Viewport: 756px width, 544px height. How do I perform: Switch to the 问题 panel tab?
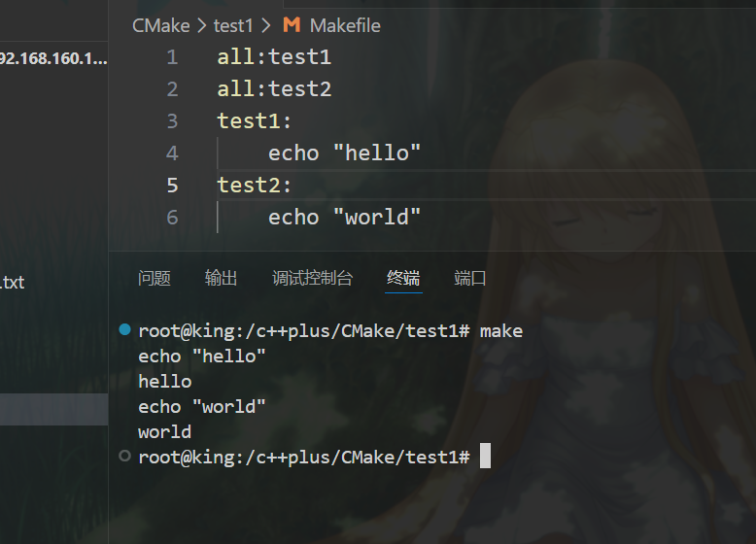(155, 279)
